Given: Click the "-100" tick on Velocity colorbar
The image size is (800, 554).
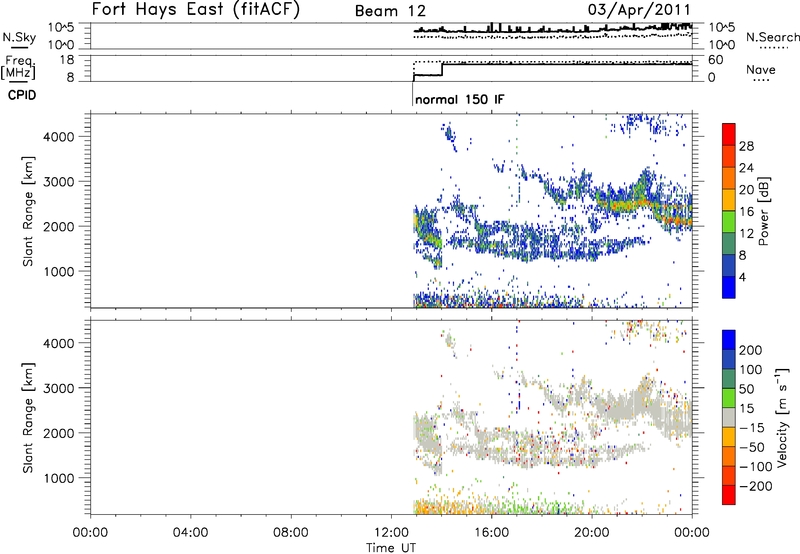Looking at the screenshot, I should pyautogui.click(x=755, y=466).
